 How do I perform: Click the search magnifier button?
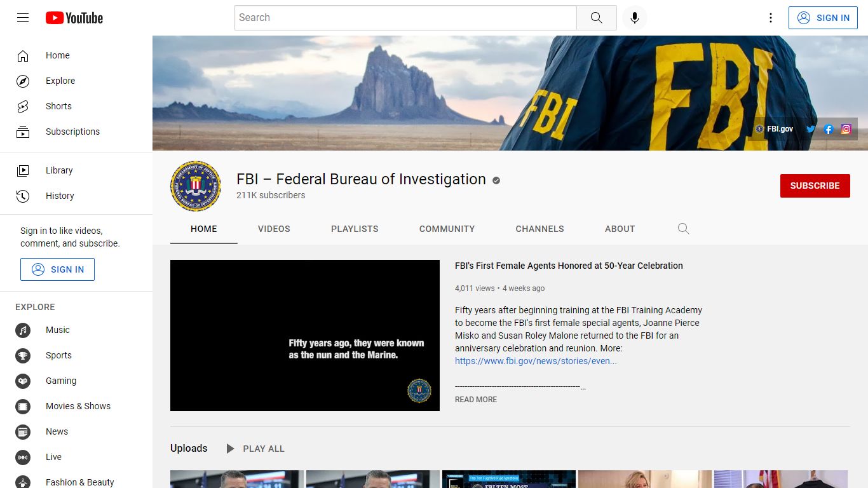[x=596, y=18]
